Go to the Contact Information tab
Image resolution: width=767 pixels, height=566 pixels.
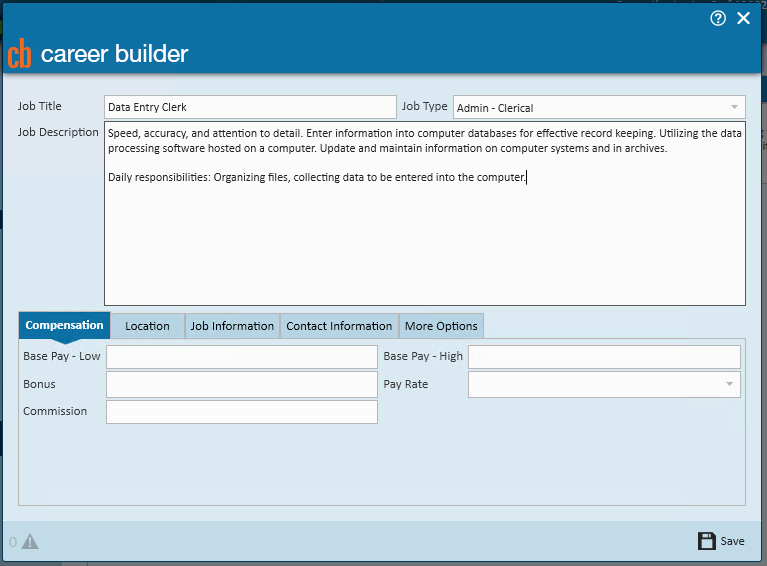(x=339, y=326)
